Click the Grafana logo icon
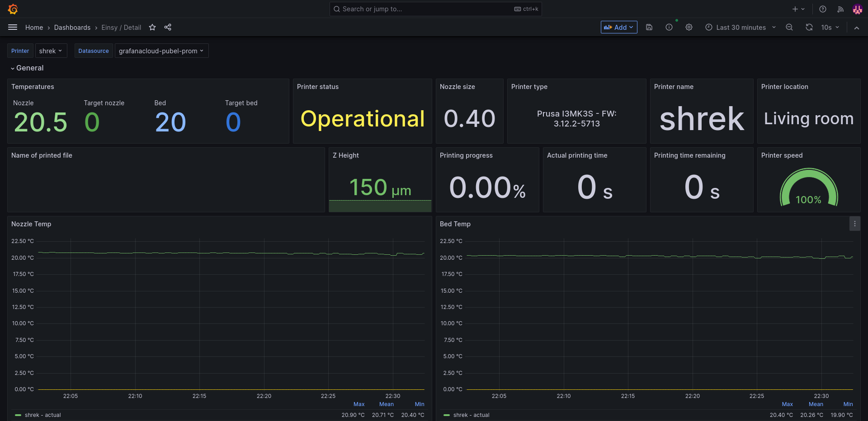 [13, 9]
